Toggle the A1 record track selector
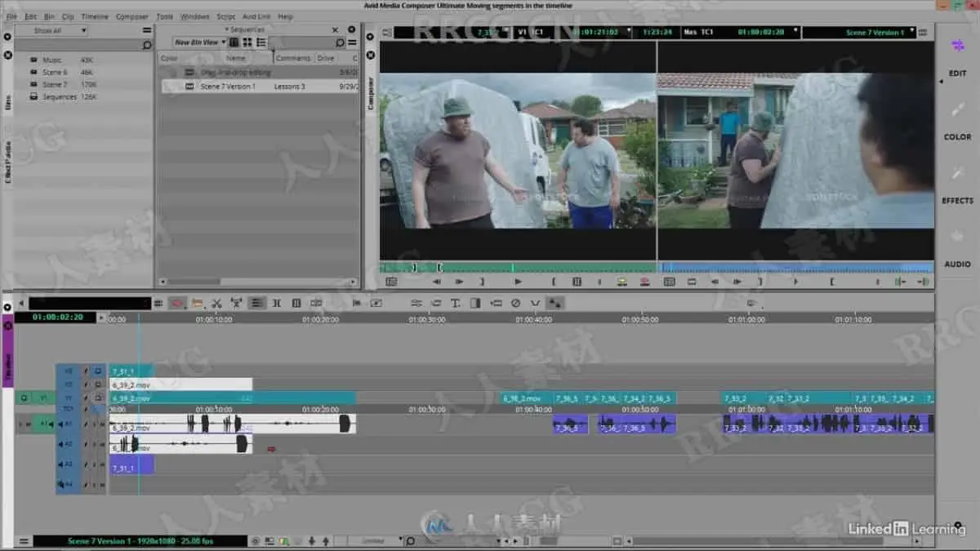 (x=45, y=424)
